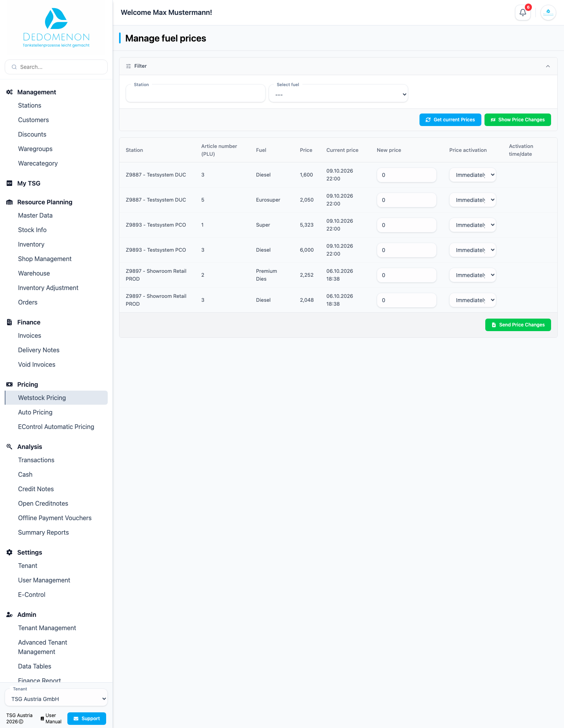564x728 pixels.
Task: Click the My TSG DEV icon
Action: click(9, 183)
